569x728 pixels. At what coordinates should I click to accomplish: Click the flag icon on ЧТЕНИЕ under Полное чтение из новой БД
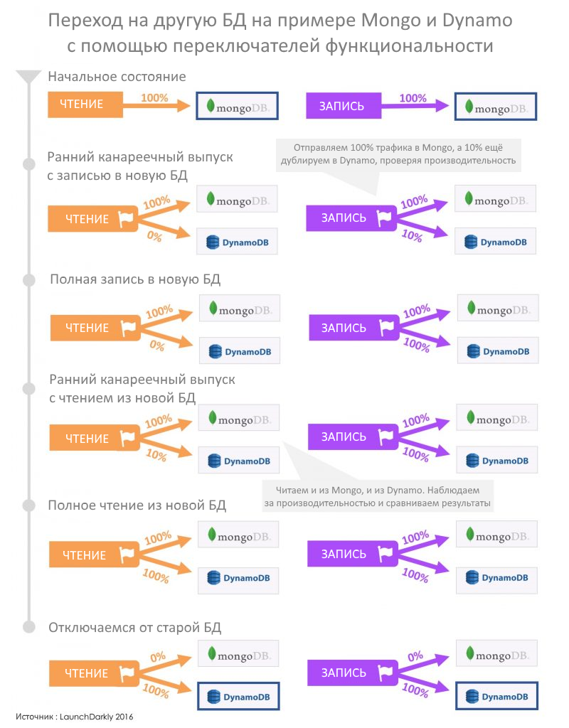127,555
